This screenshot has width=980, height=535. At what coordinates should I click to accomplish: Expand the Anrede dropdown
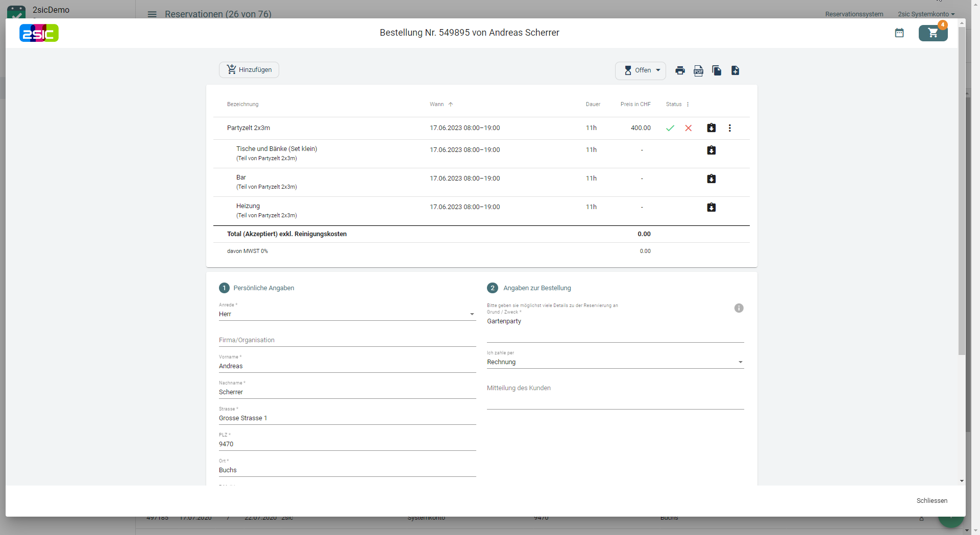click(x=472, y=314)
